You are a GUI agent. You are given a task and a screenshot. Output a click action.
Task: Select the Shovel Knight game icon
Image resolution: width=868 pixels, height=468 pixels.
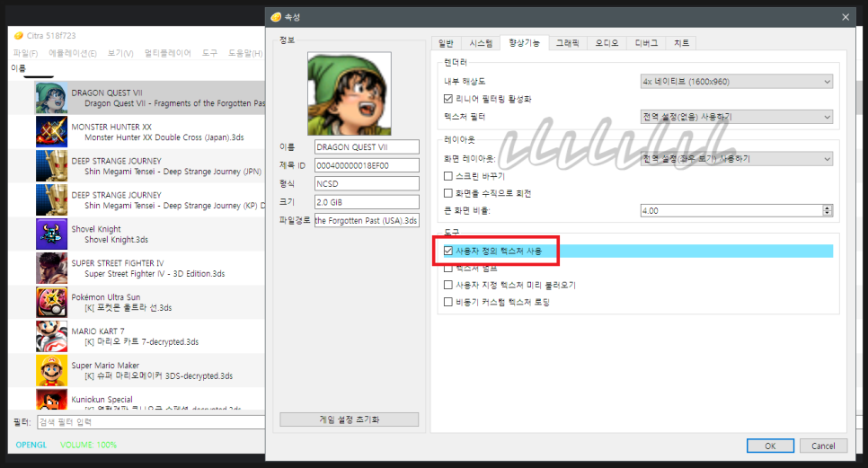[x=51, y=234]
